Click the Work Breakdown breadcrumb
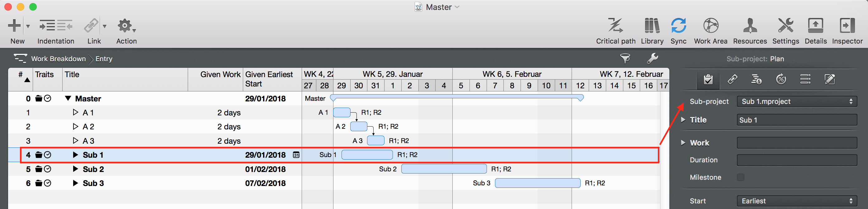868x209 pixels. click(x=58, y=59)
